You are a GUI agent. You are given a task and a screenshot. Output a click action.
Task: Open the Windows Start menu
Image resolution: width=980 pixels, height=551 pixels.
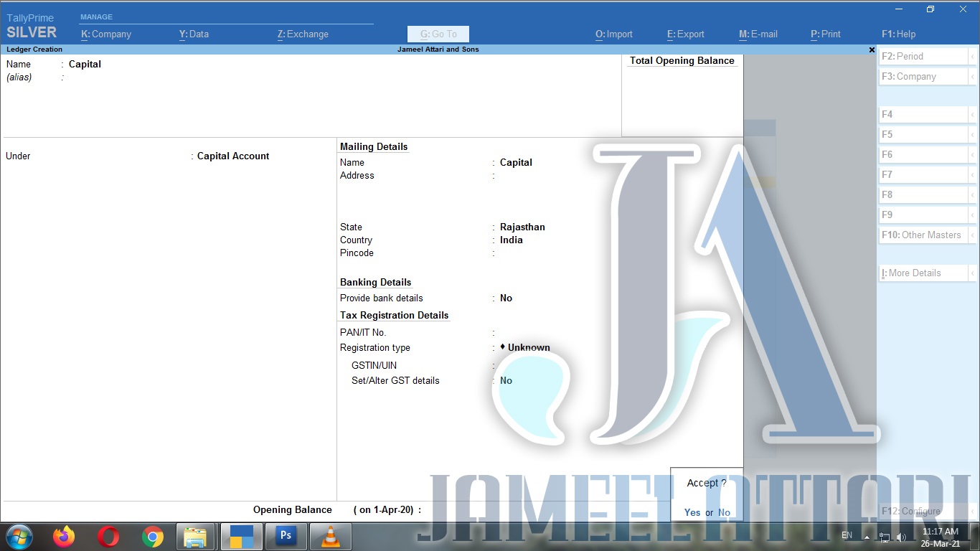[x=19, y=537]
